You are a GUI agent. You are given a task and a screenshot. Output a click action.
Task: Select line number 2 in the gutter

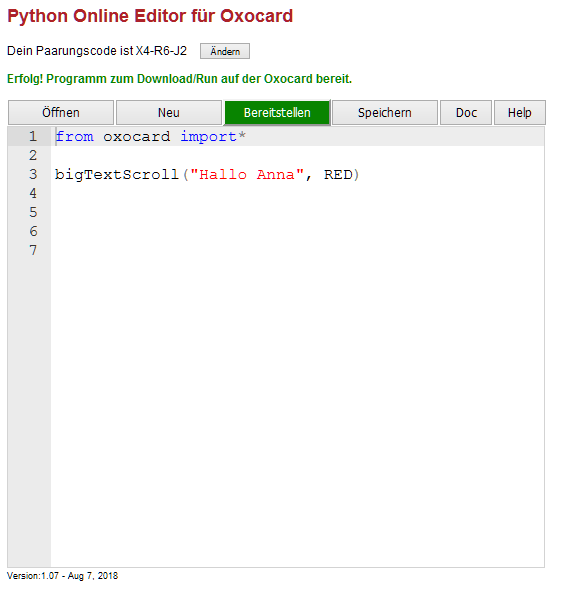point(33,155)
